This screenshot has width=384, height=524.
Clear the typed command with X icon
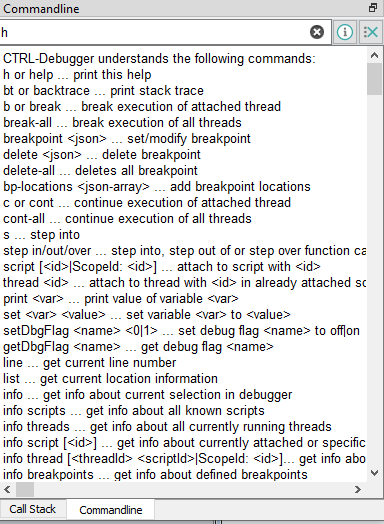tap(317, 32)
